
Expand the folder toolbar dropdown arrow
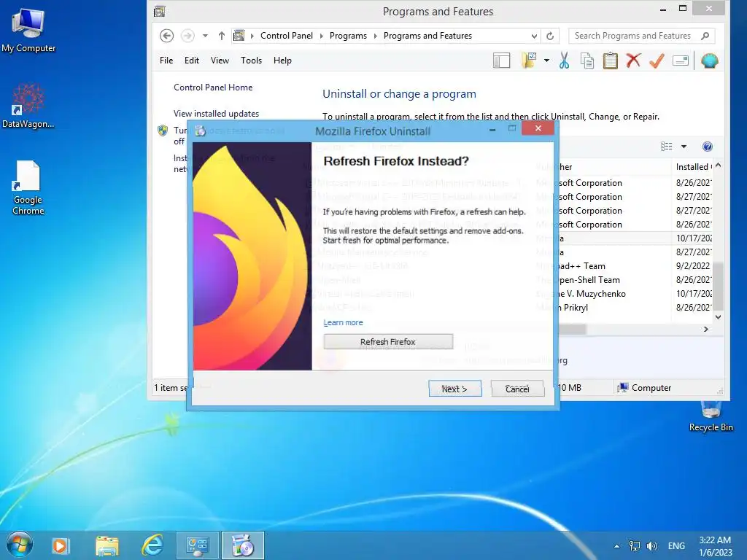click(x=546, y=61)
